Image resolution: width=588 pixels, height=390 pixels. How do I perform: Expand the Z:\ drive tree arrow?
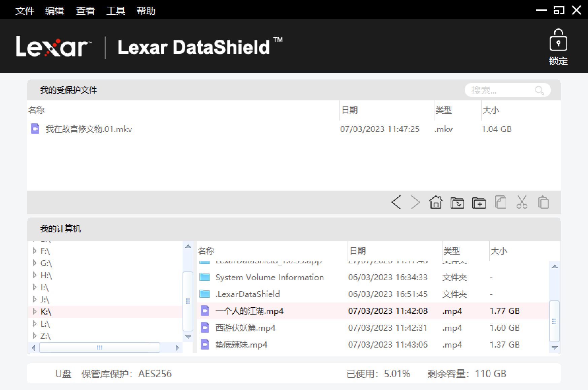click(35, 336)
